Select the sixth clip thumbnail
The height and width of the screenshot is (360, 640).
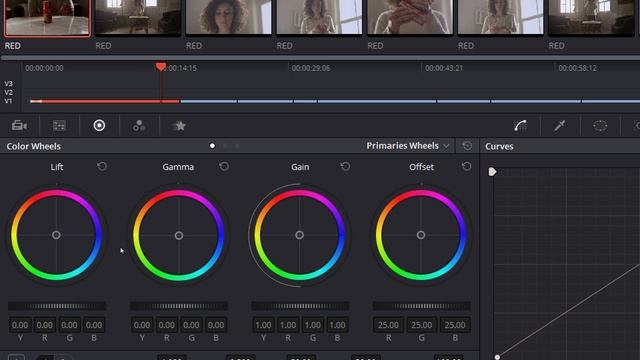(500, 17)
